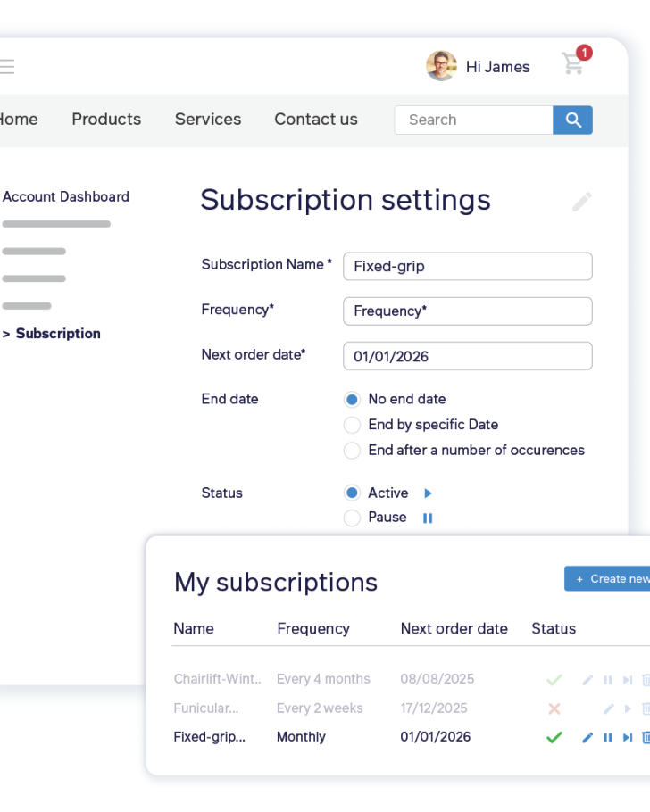
Task: Open the Contact us page
Action: coord(316,119)
